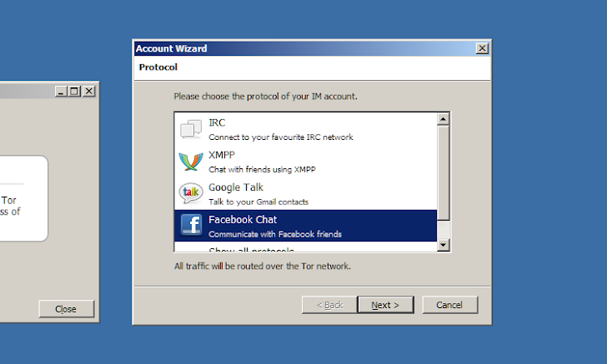Select the IRC protocol icon
Viewport: 607px width, 364px height.
(191, 129)
